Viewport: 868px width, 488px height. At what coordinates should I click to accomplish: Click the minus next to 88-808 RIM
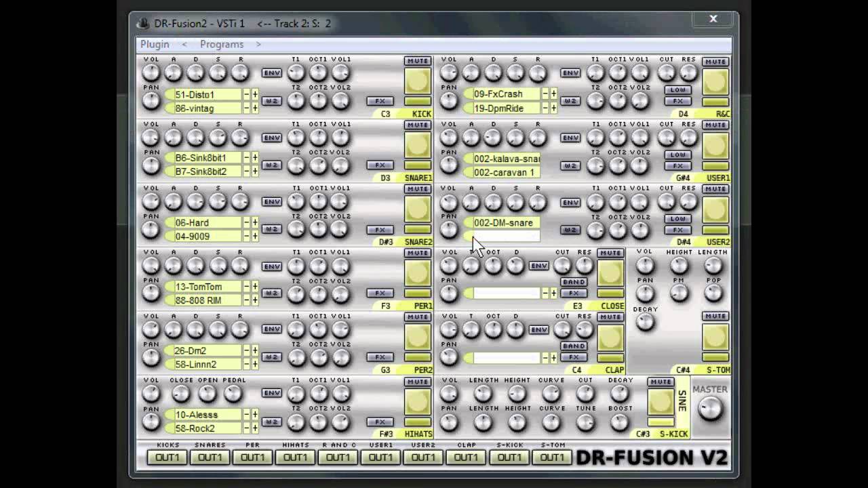point(247,300)
